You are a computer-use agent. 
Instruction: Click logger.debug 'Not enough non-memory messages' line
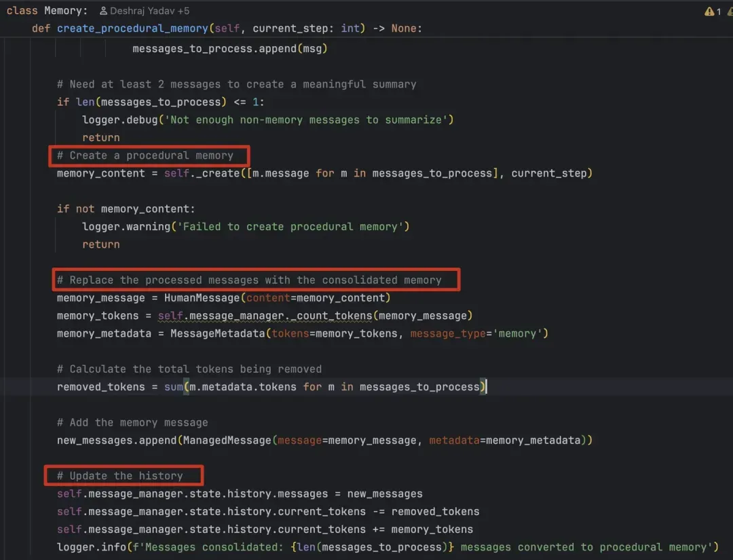[268, 120]
